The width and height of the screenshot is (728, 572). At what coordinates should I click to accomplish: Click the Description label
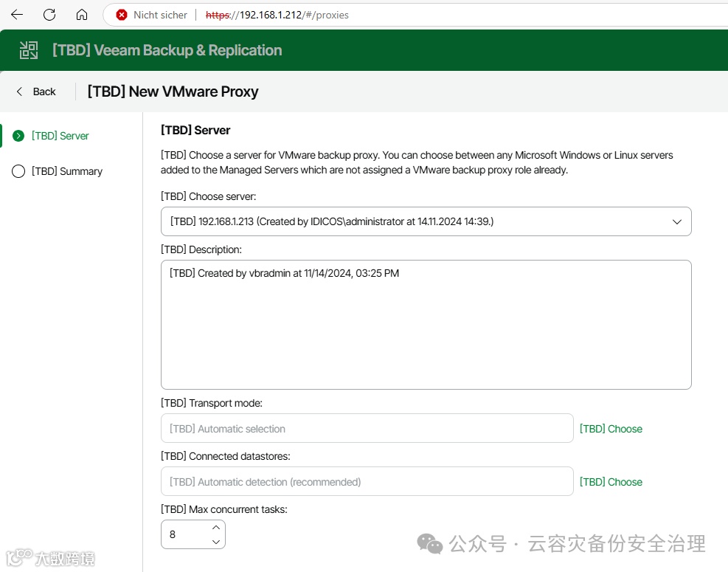[x=201, y=249]
